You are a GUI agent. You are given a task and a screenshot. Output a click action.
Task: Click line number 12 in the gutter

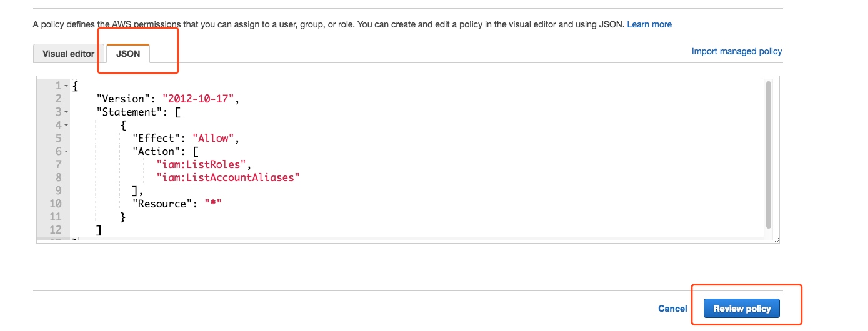(x=55, y=230)
